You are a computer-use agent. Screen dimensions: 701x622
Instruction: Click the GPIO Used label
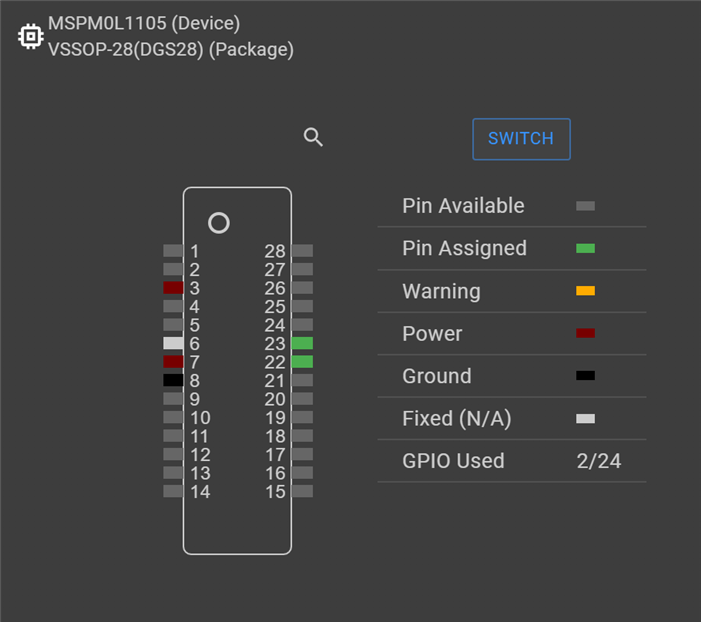(453, 461)
